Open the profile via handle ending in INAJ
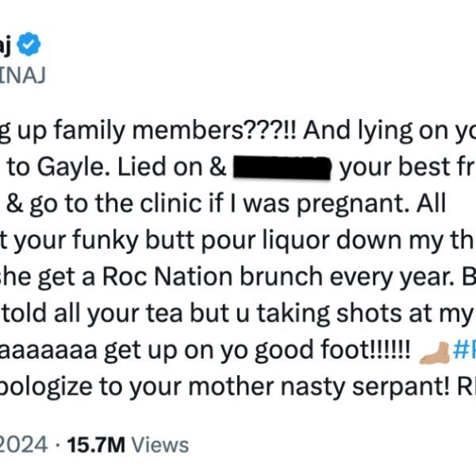Screen dimensions: 476x476 point(22,75)
